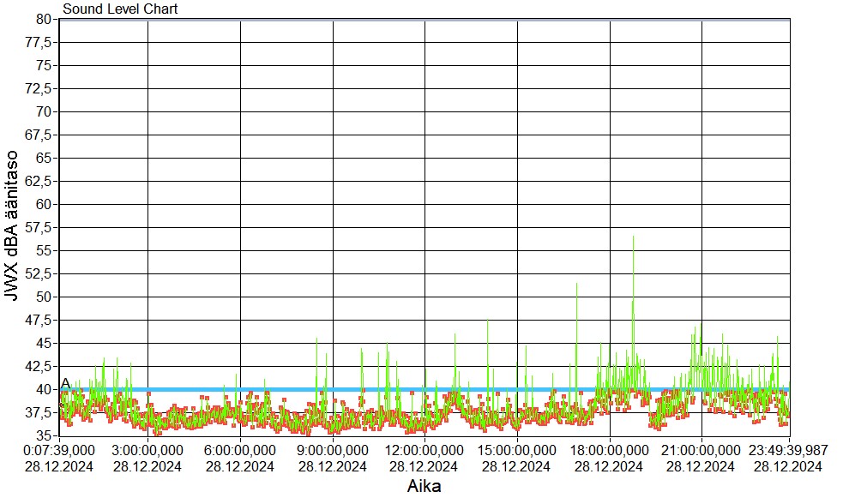Click the 0:07:39,000 start time label
The image size is (849, 504).
click(x=59, y=450)
